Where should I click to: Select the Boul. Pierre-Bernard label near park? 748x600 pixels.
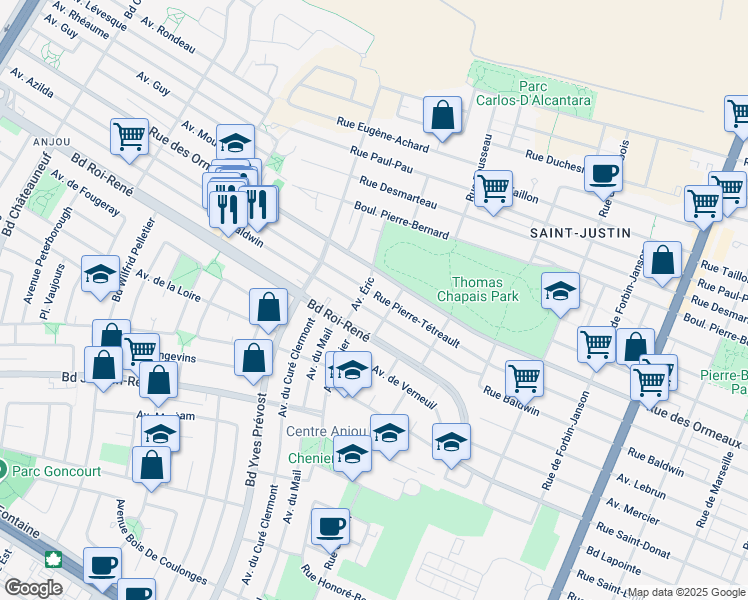[x=401, y=220]
